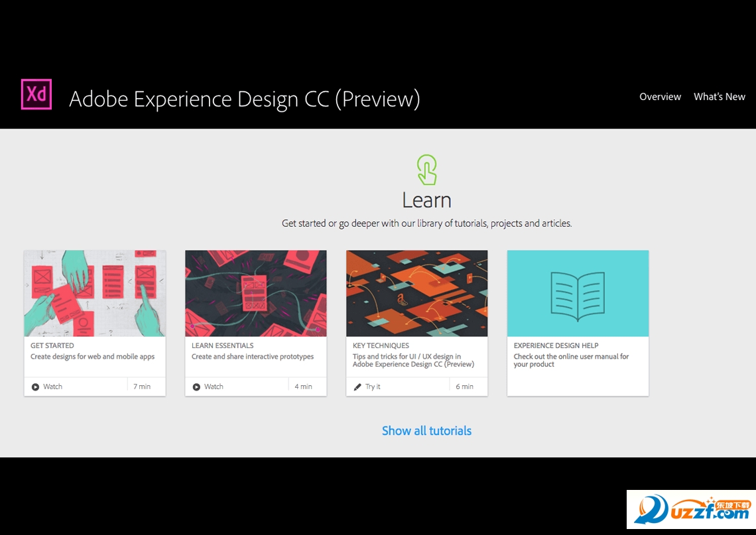Open the Learn Essentials tutorial thumbnail
Viewport: 756px width, 535px height.
(x=256, y=294)
